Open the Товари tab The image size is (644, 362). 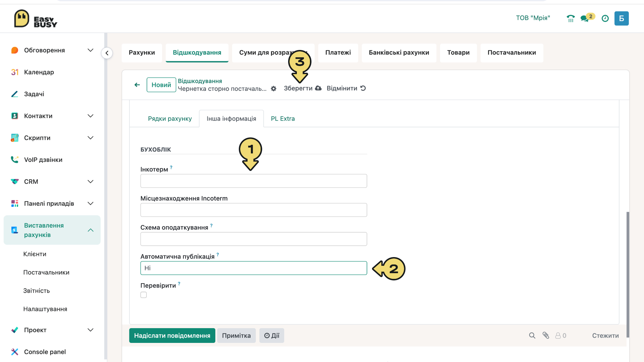(x=458, y=53)
